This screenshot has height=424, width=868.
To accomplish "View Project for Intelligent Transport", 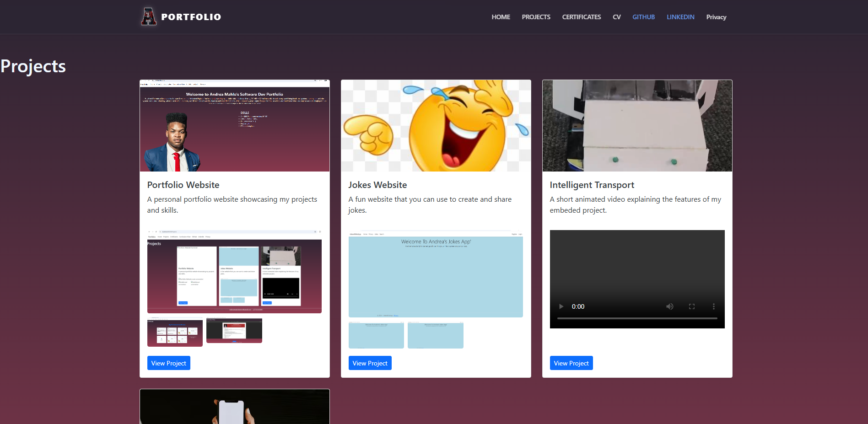I will coord(571,363).
